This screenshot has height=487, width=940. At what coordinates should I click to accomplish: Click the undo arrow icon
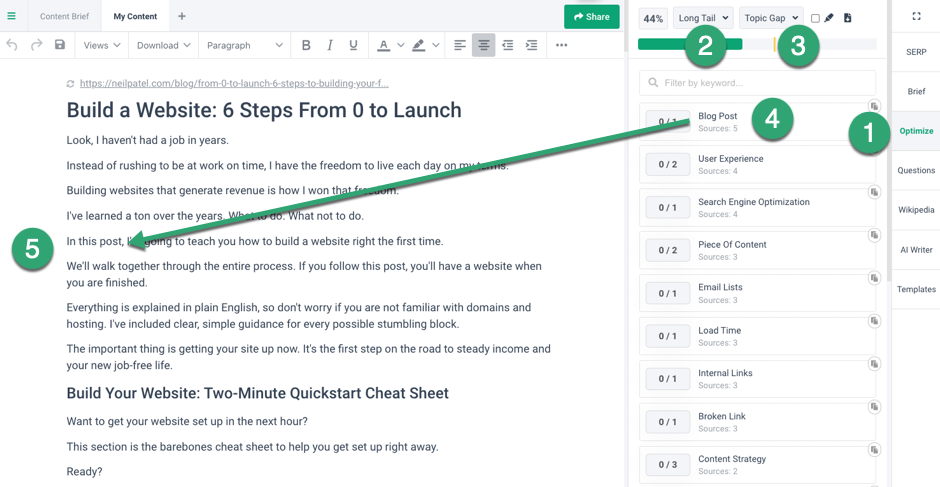[12, 45]
